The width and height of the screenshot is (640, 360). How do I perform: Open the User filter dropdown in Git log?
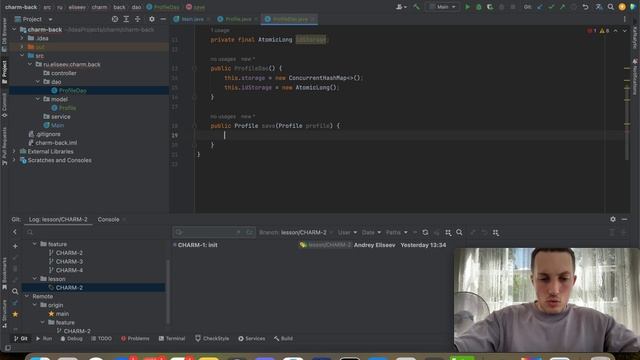[347, 232]
